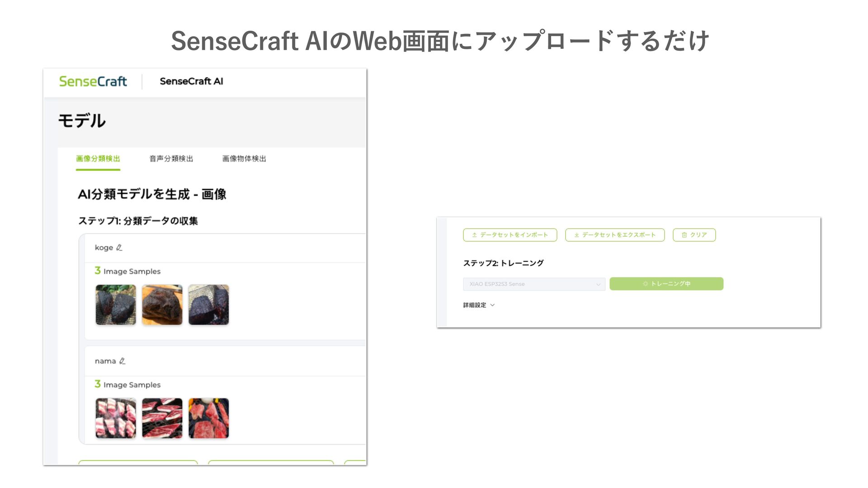Select second nama raw meat thumbnail

pos(162,418)
